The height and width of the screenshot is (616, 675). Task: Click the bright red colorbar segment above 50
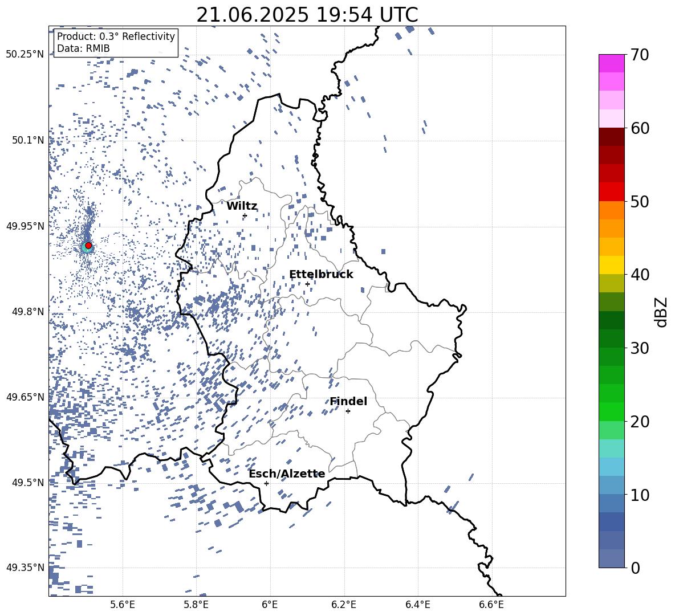point(612,192)
